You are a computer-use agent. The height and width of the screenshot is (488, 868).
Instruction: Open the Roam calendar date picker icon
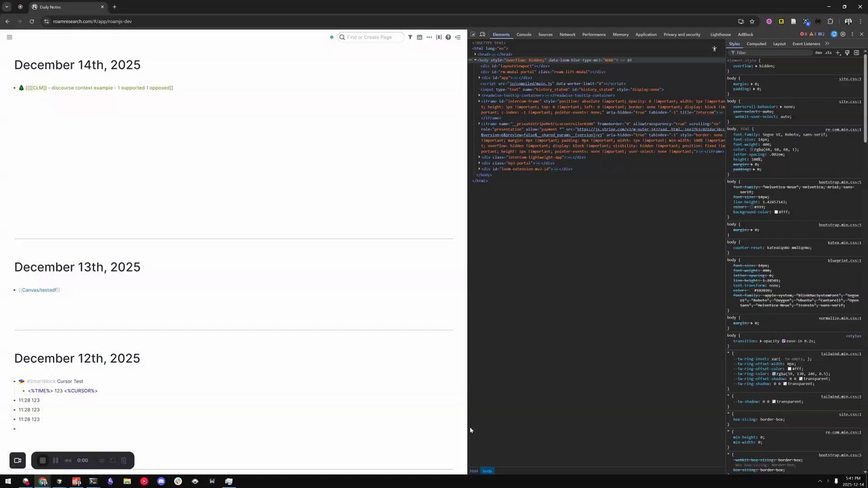[x=420, y=37]
